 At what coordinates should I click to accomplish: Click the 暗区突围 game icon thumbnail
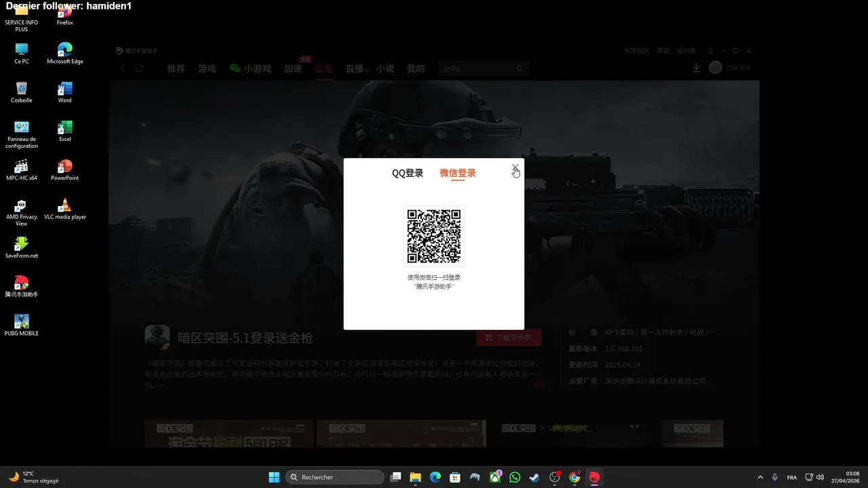point(157,338)
